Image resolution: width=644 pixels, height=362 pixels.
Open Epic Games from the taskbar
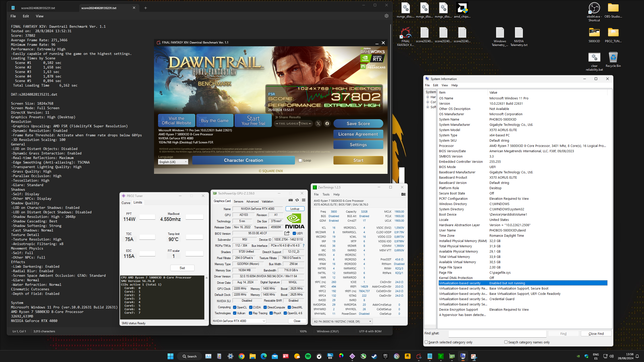(x=385, y=356)
